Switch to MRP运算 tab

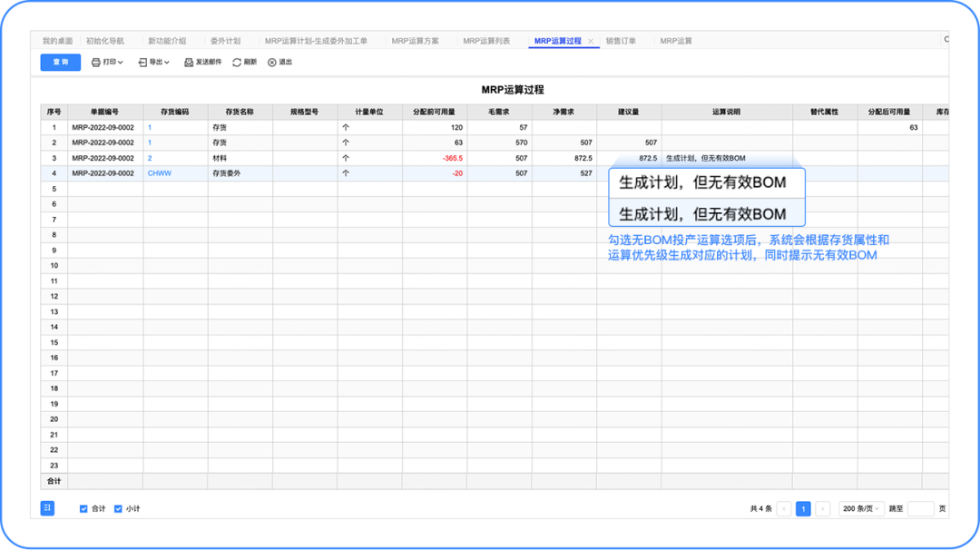coord(676,41)
